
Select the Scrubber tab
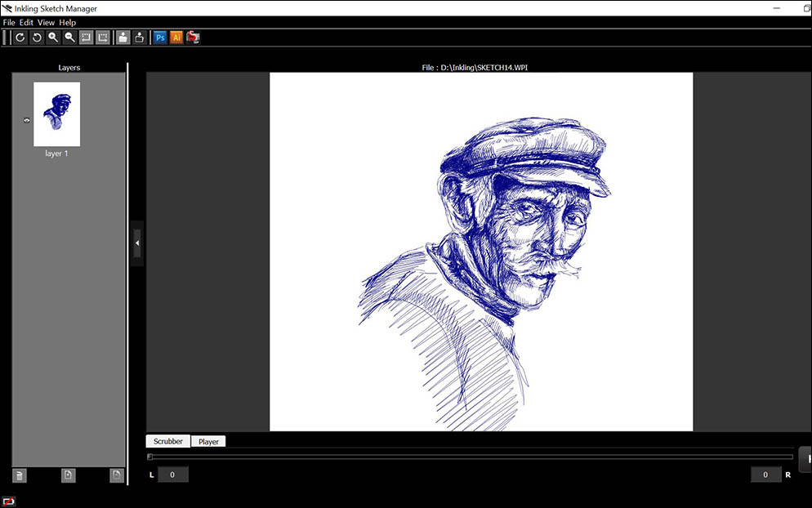168,442
